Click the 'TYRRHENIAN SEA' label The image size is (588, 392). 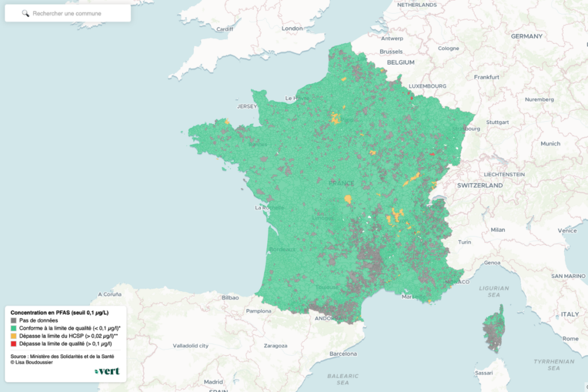(554, 364)
